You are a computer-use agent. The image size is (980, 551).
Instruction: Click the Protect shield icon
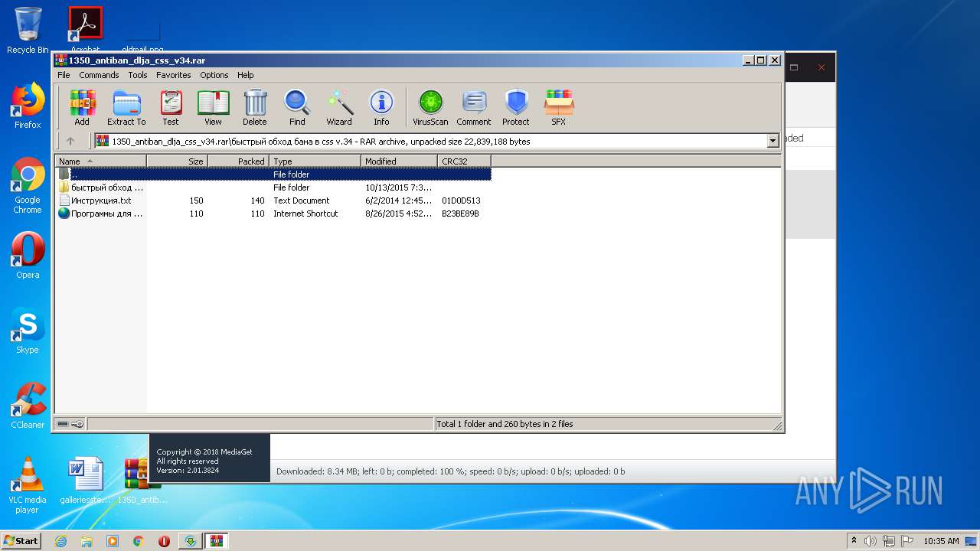(516, 108)
